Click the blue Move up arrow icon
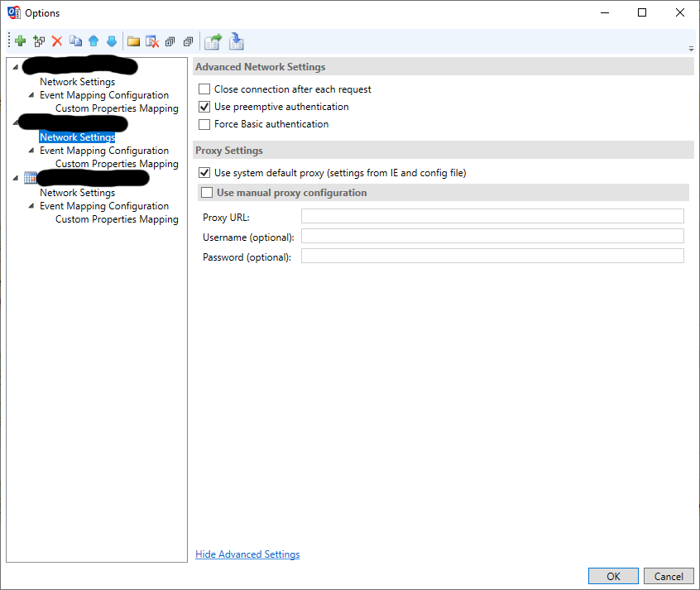 [x=93, y=41]
